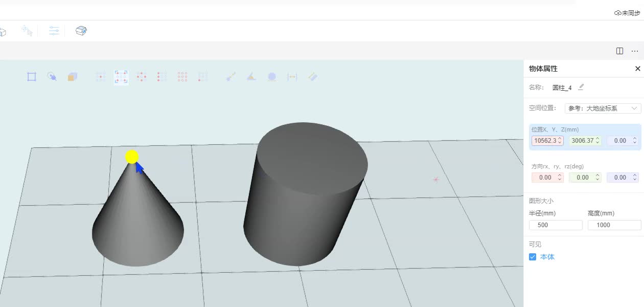Click the rectangle frame select icon

pos(32,77)
